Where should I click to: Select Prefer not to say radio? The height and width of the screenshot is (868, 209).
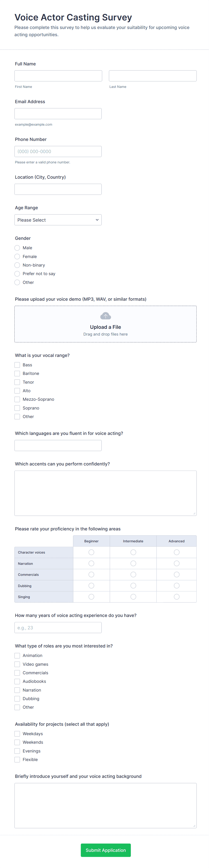pos(17,274)
